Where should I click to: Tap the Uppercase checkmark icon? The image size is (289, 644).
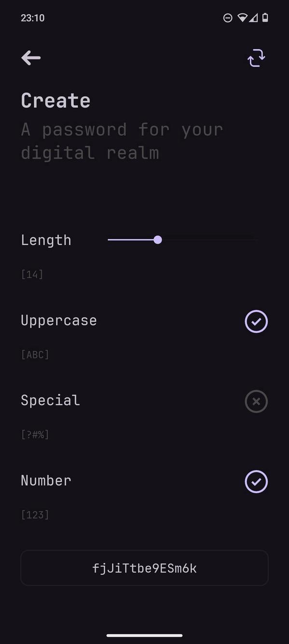point(256,321)
